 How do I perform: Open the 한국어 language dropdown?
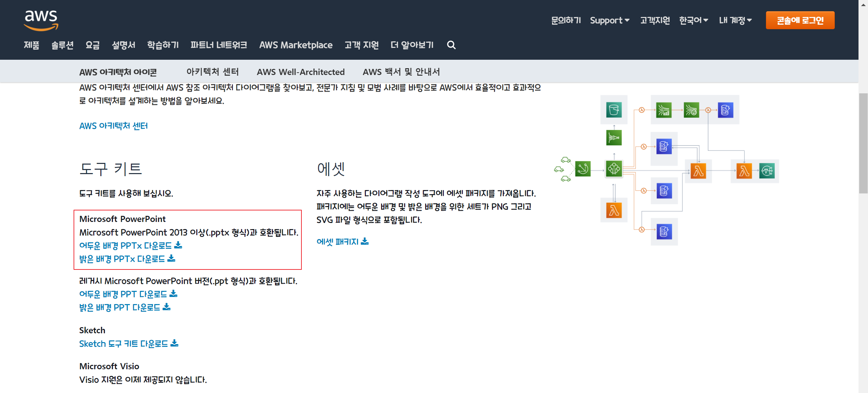click(x=693, y=20)
